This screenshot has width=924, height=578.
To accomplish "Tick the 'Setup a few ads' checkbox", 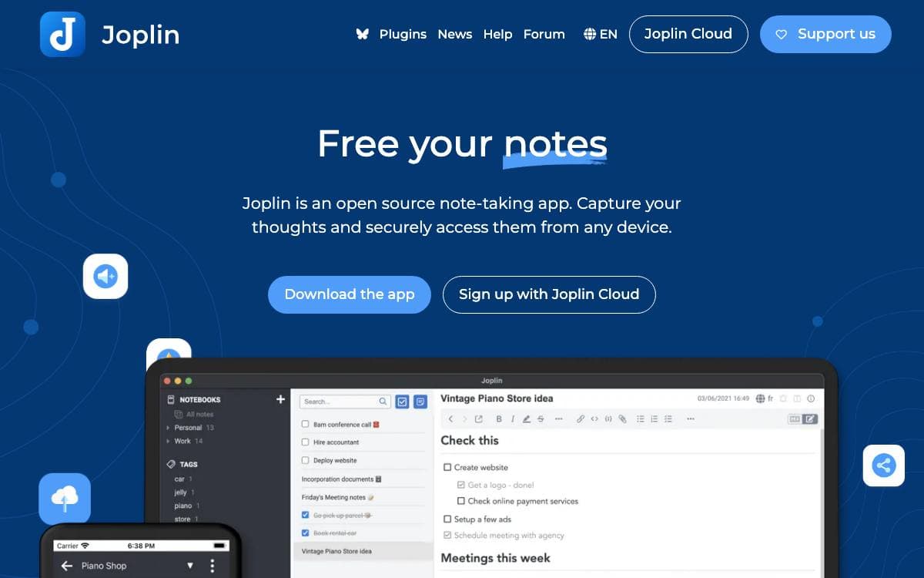I will pyautogui.click(x=447, y=519).
